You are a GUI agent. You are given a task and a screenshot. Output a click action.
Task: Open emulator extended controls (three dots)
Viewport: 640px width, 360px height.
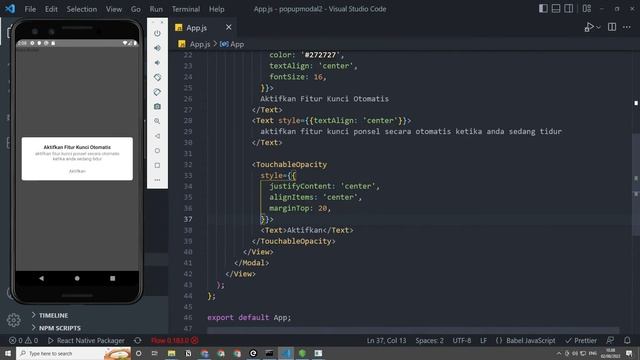click(x=157, y=180)
